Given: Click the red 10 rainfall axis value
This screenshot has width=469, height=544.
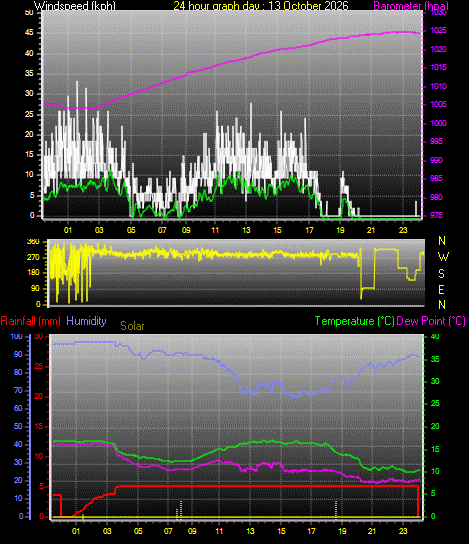Looking at the screenshot, I should [39, 457].
